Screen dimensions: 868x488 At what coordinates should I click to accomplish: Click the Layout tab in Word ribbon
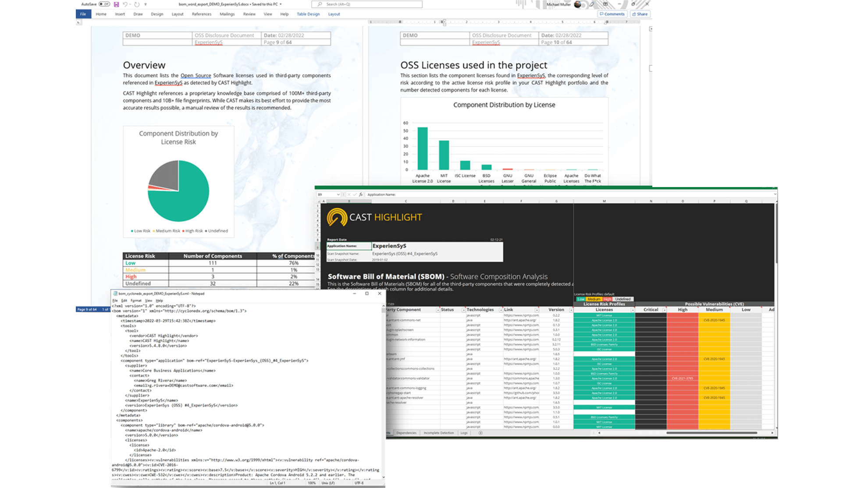178,13
